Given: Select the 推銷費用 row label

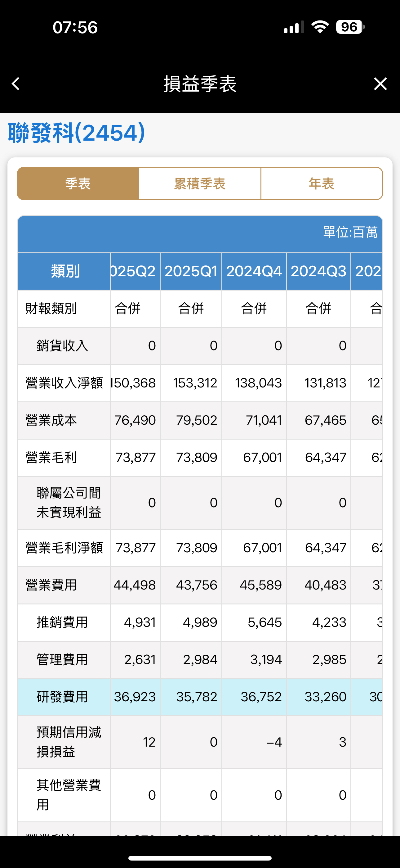Looking at the screenshot, I should click(62, 622).
